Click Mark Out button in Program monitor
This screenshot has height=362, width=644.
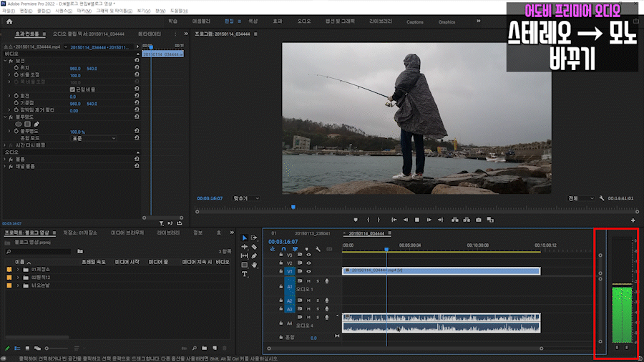pos(379,220)
